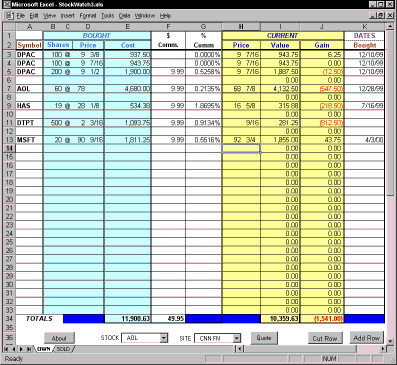Select the DTPT symbol cell
397x365 pixels.
tap(29, 123)
